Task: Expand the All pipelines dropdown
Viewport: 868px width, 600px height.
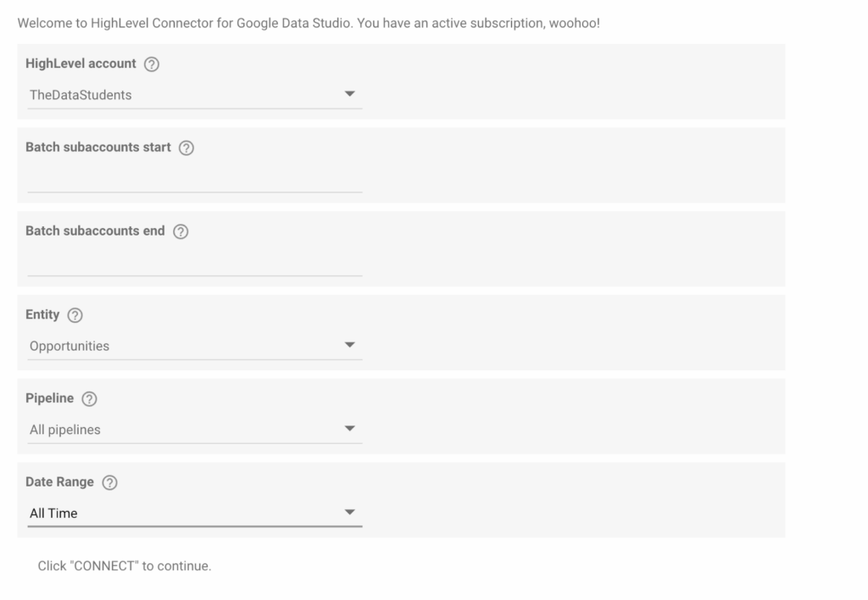Action: (x=194, y=430)
